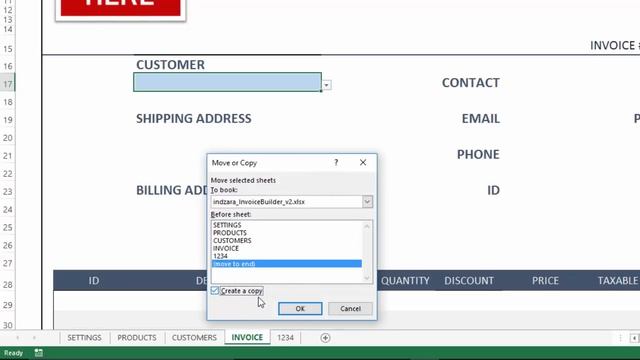Open the customer cell dropdown arrow
Screen dimensions: 640x360
point(327,85)
